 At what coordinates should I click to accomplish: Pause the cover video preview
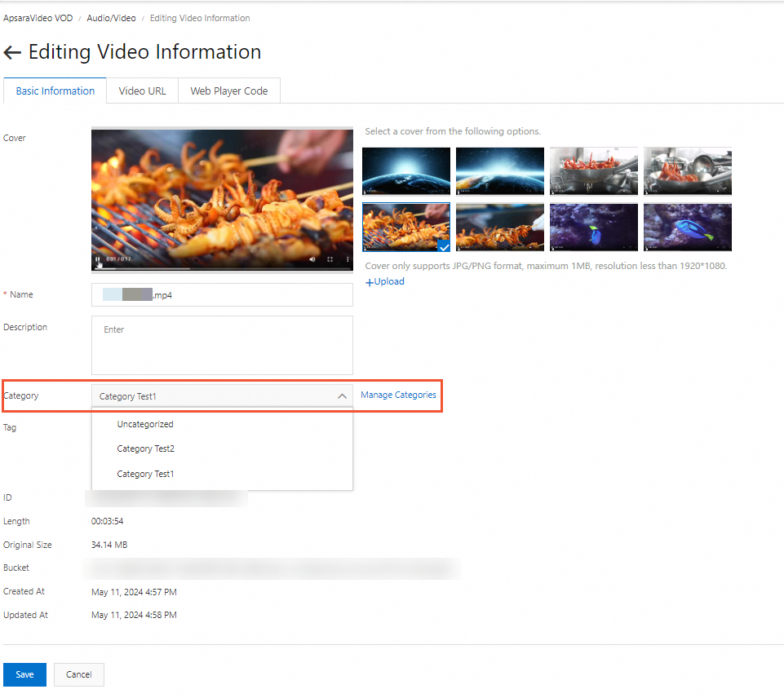pos(98,259)
